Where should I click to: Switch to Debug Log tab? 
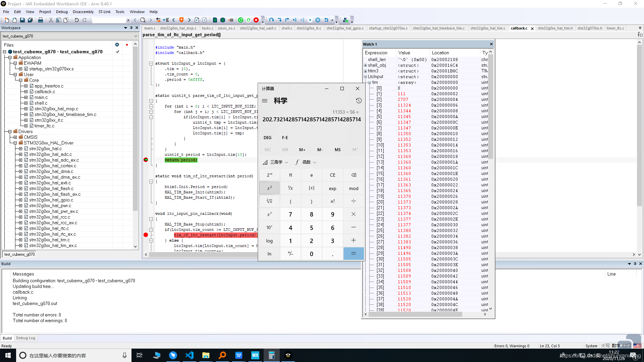coord(25,338)
